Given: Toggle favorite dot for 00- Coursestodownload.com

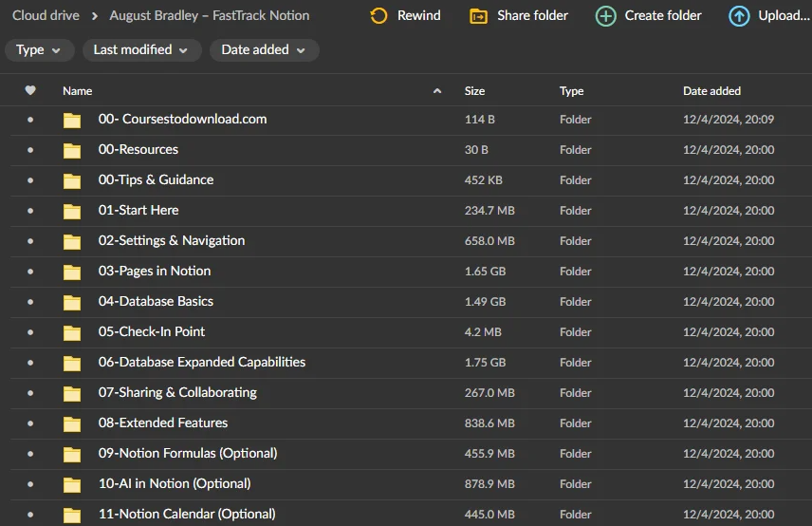Looking at the screenshot, I should pos(30,120).
